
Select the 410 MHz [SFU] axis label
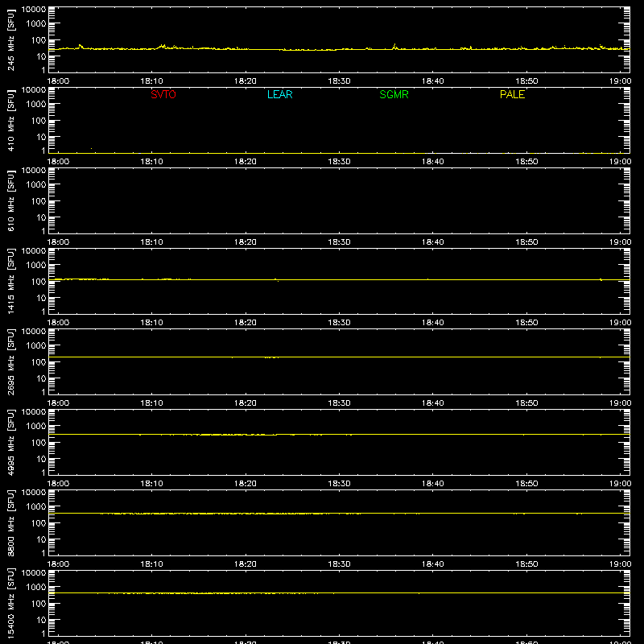coord(11,120)
